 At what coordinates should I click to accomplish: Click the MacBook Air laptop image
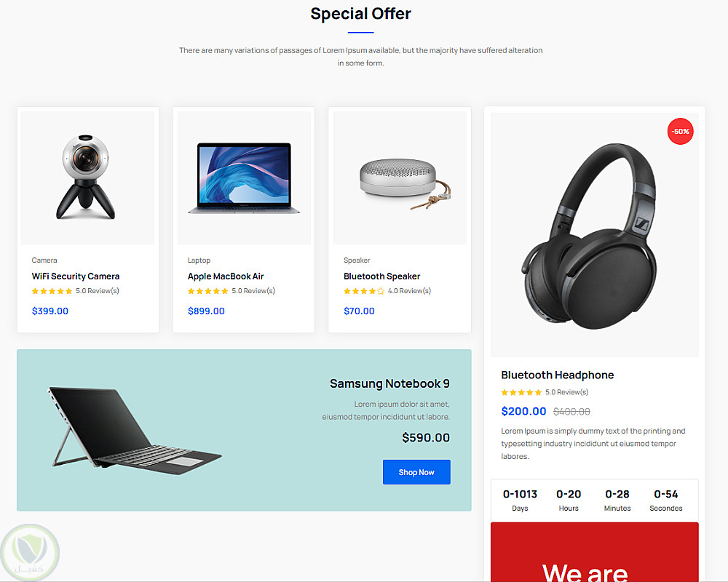click(x=244, y=178)
